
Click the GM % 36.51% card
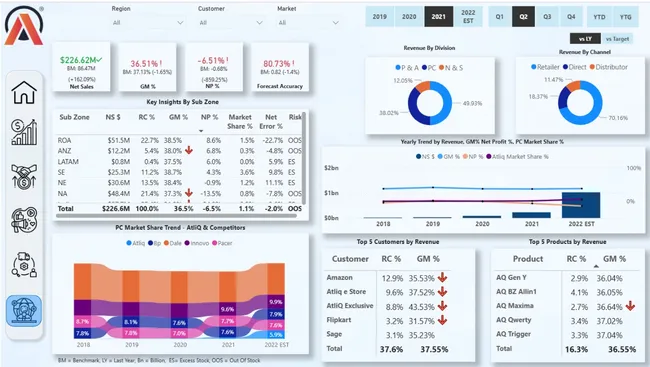click(147, 67)
